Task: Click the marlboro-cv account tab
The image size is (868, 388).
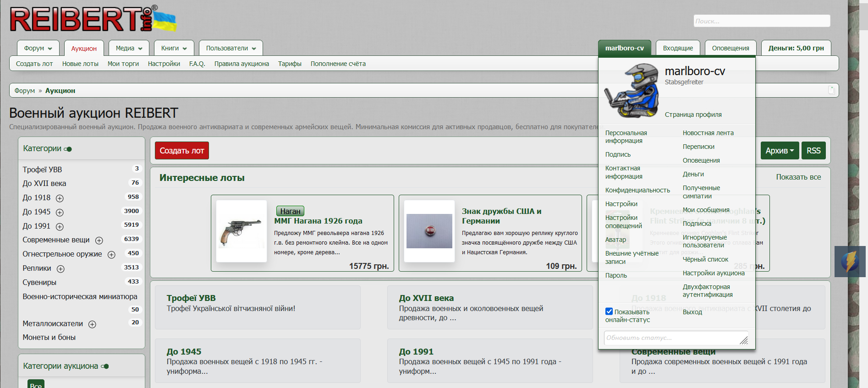Action: (x=624, y=48)
